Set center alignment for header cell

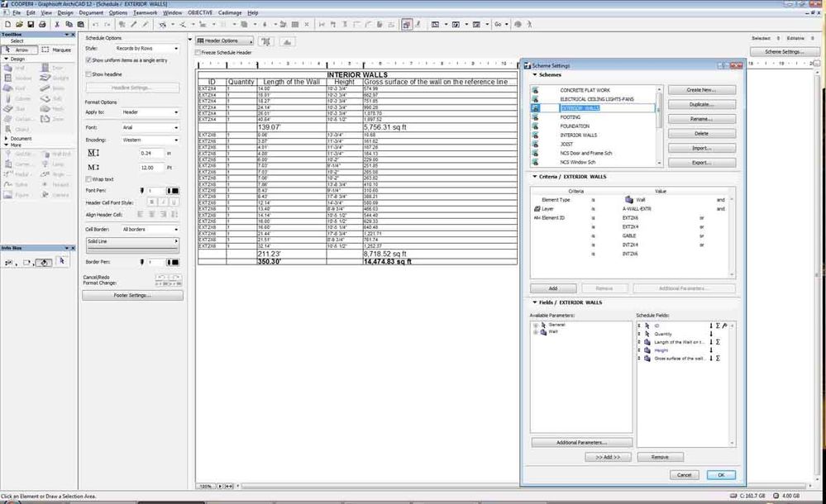click(151, 214)
